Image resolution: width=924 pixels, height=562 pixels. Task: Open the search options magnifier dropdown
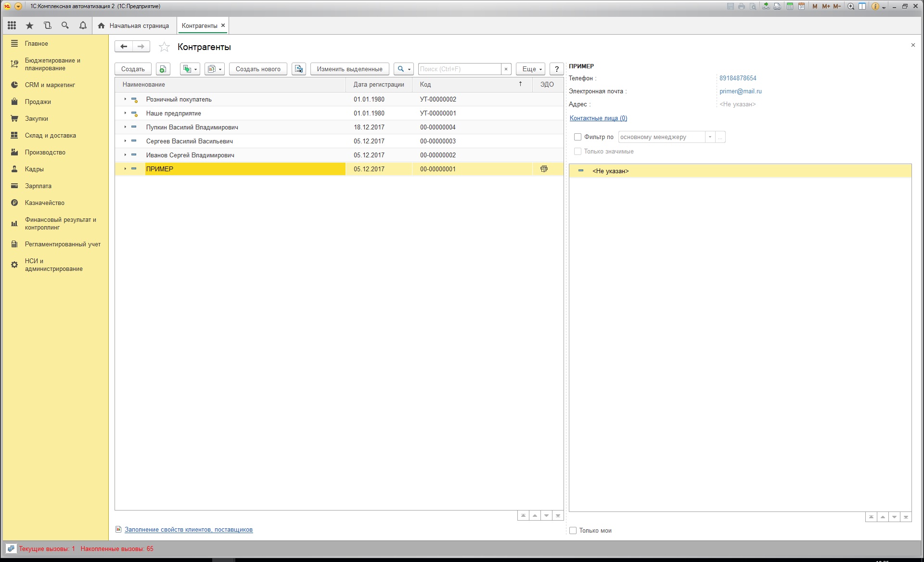404,69
